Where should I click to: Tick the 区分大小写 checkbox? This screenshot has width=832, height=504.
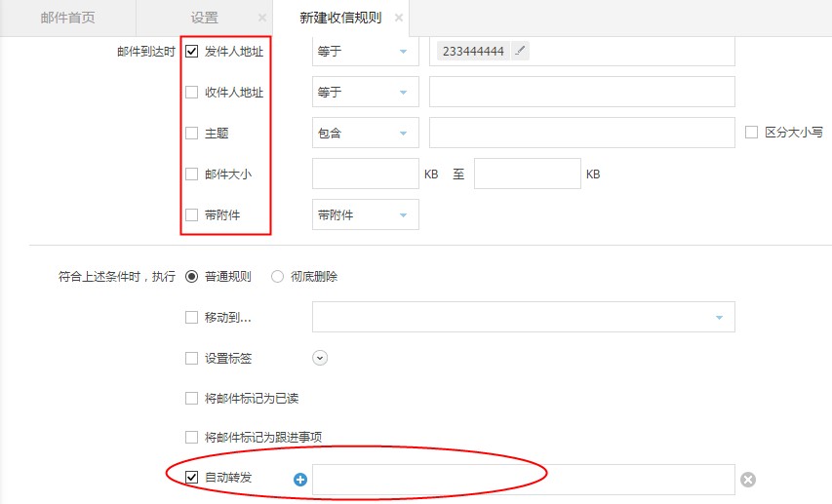click(x=751, y=133)
